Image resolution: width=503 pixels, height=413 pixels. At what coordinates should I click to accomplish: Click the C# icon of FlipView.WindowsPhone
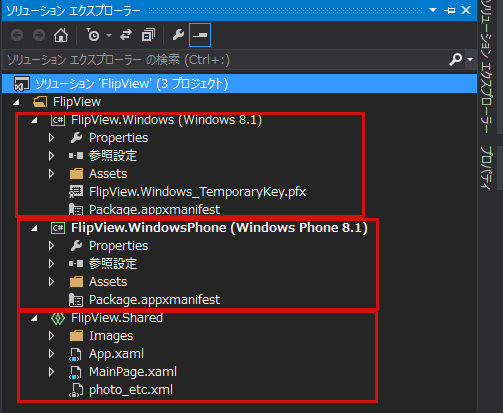58,228
